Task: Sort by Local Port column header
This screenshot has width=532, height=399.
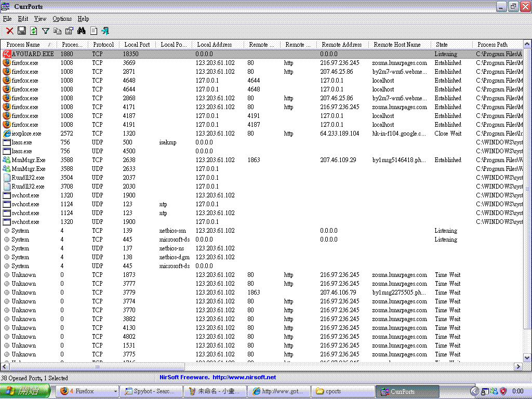Action: 137,45
